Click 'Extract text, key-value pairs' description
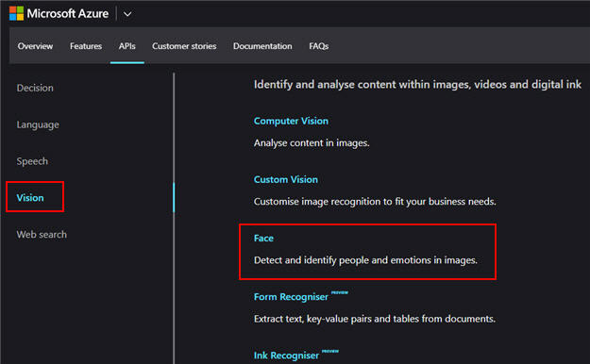The width and height of the screenshot is (590, 364). coord(375,319)
